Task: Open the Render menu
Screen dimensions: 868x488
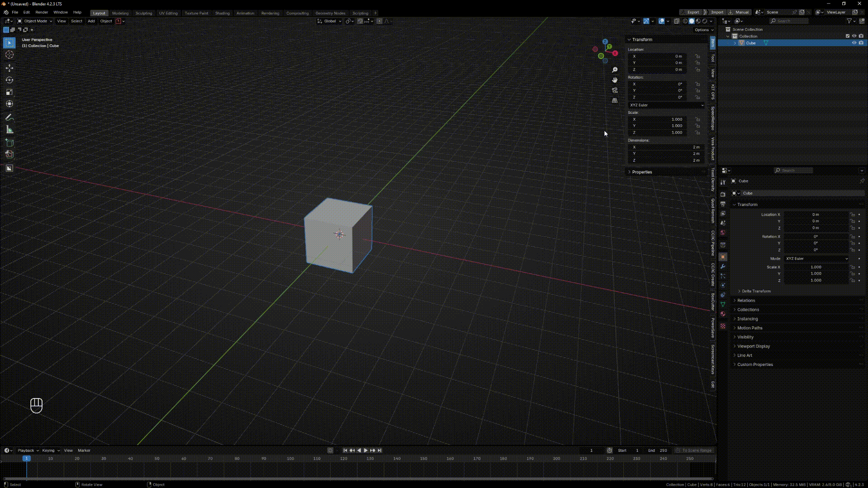Action: (x=42, y=12)
